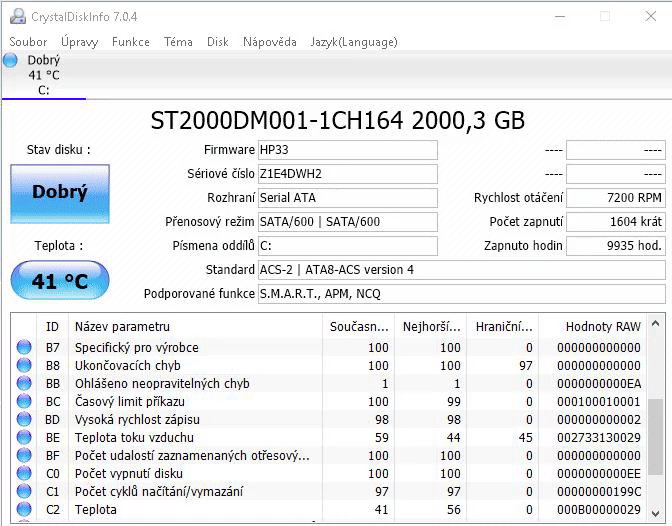Click the CrystalDiskInfo icon in the title bar
This screenshot has height=526, width=672.
(14, 16)
